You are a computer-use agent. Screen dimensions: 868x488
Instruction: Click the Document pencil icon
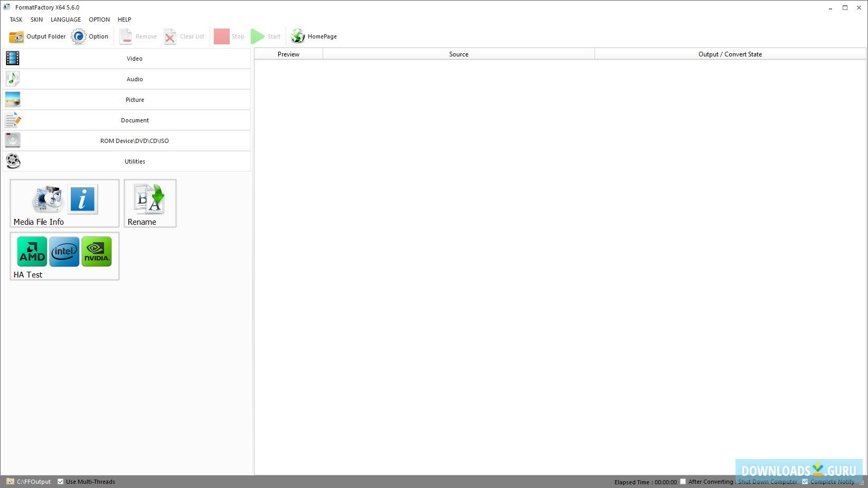13,120
